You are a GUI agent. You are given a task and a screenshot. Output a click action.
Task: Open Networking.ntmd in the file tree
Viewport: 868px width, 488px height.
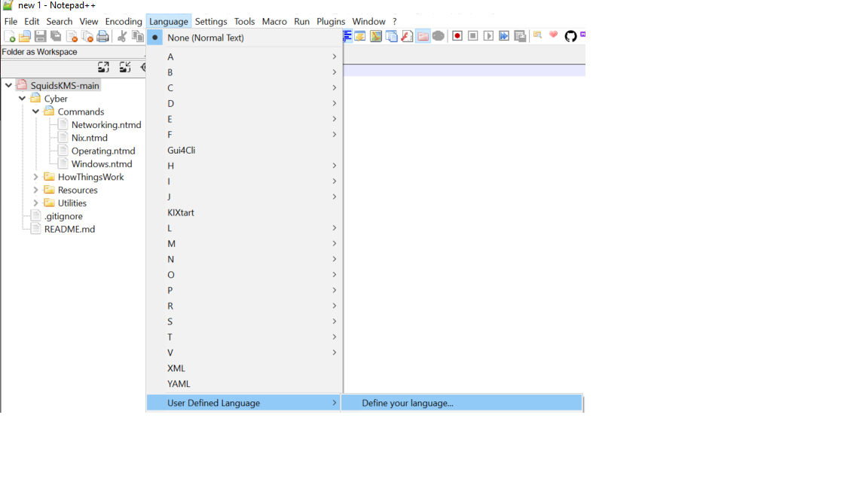tap(106, 125)
